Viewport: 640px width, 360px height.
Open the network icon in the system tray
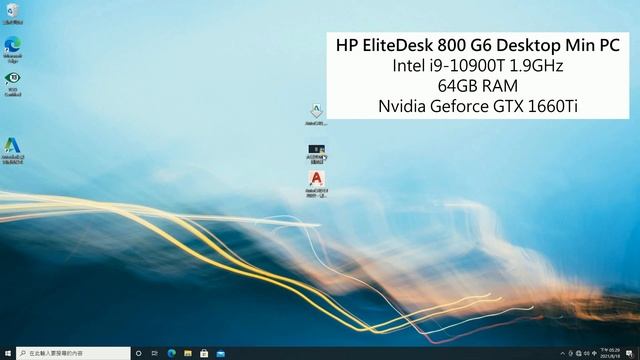[x=579, y=353]
